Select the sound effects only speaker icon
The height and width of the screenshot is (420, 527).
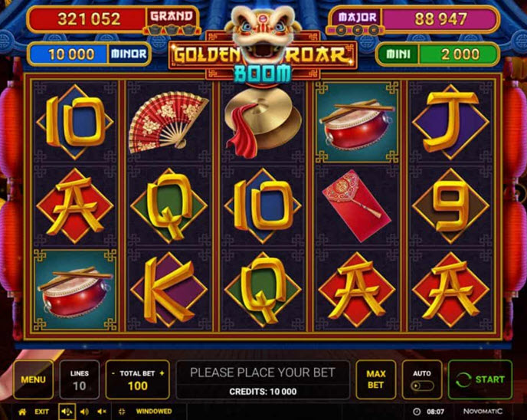click(x=84, y=412)
